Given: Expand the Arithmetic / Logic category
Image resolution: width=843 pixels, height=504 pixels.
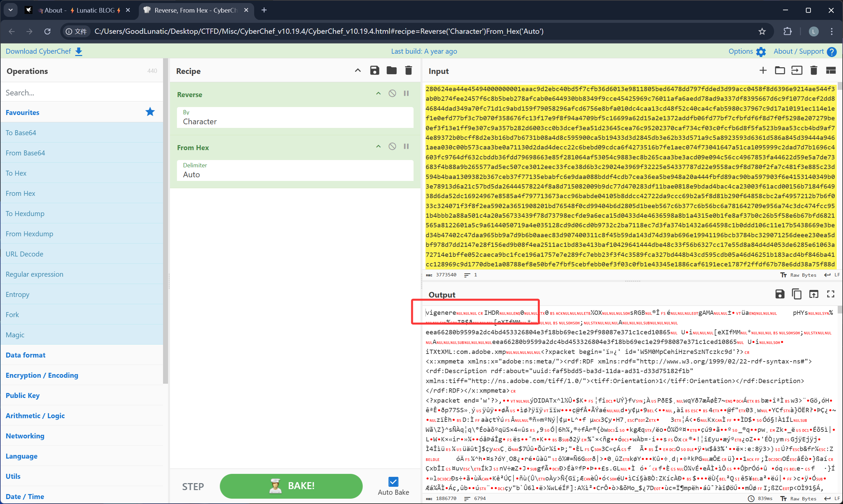Looking at the screenshot, I should point(82,415).
